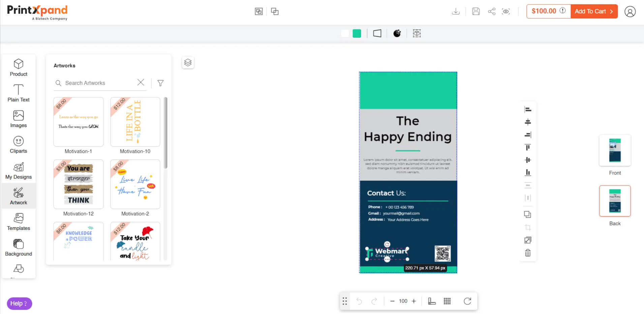Open the Product panel
644x314 pixels.
19,68
